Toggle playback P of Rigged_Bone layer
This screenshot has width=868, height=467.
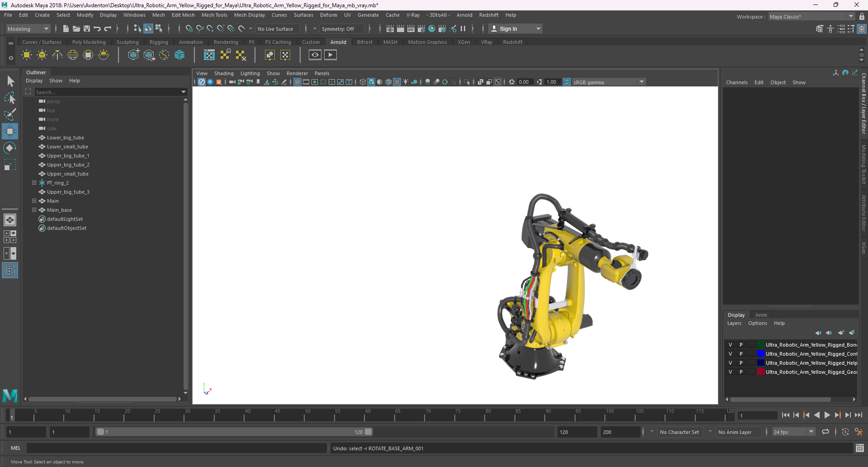click(741, 345)
